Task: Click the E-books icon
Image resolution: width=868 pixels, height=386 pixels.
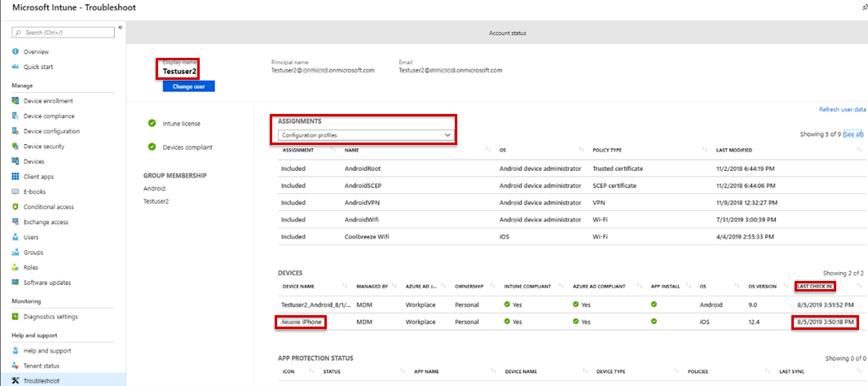Action: click(x=15, y=192)
